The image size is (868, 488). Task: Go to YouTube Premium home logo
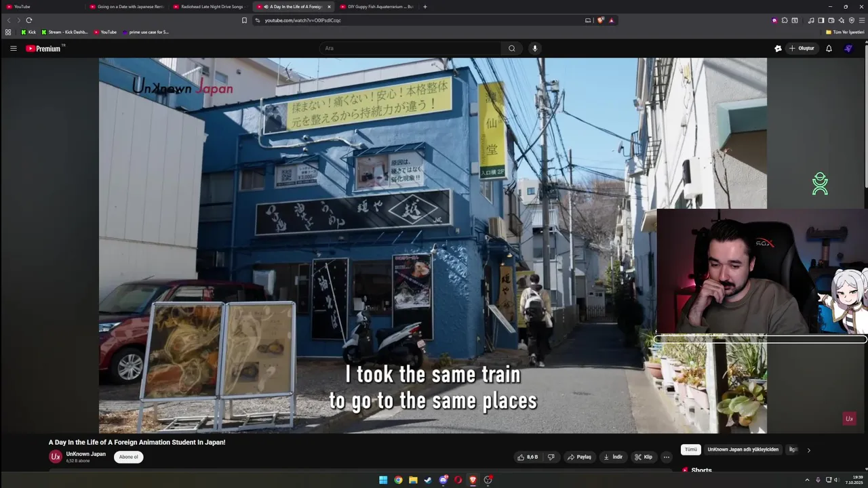45,48
